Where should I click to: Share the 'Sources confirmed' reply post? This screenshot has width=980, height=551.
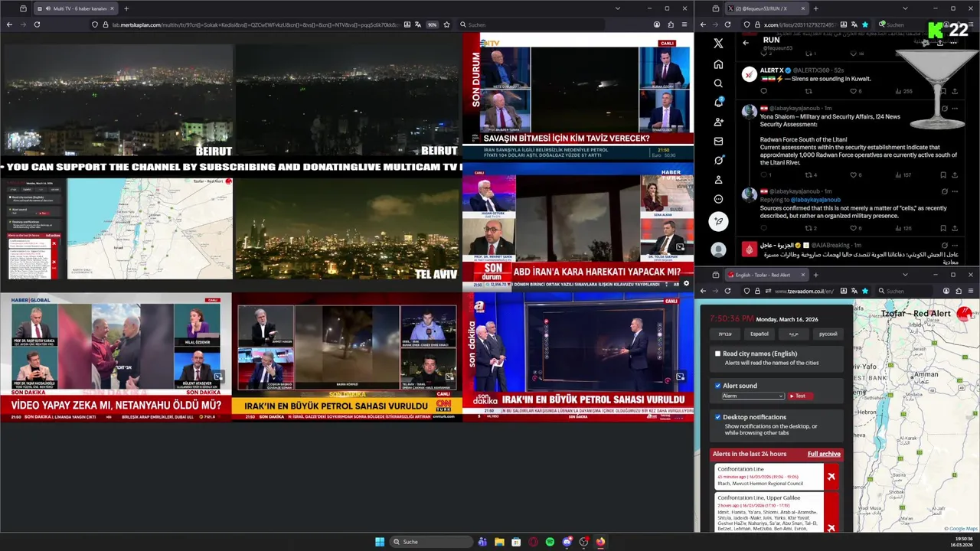coord(955,228)
